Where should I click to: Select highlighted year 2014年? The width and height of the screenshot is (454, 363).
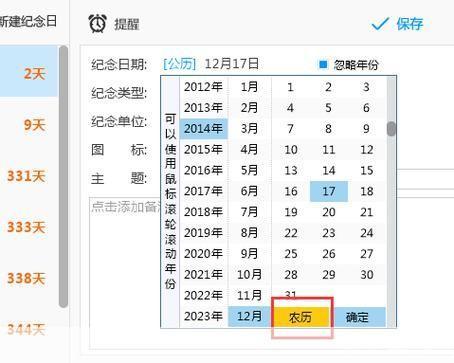pyautogui.click(x=203, y=129)
